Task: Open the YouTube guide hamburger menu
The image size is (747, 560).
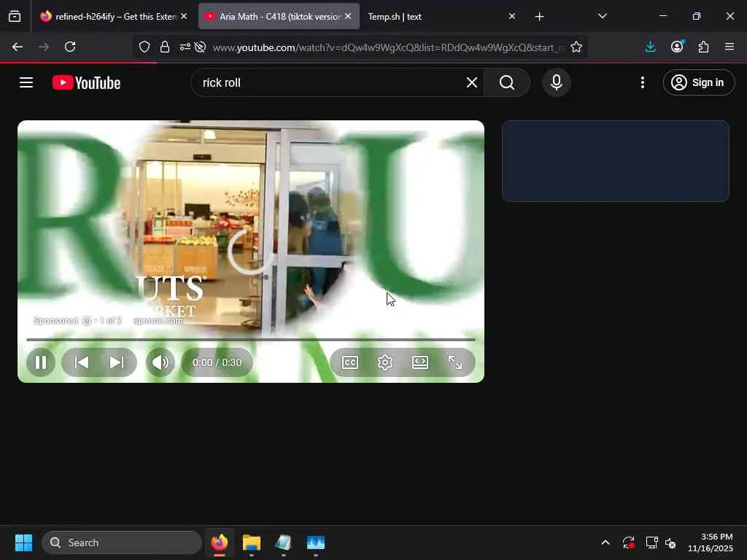Action: tap(26, 82)
